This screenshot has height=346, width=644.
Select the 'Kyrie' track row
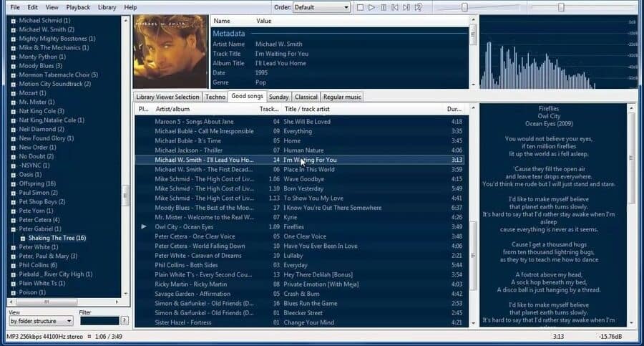300,217
